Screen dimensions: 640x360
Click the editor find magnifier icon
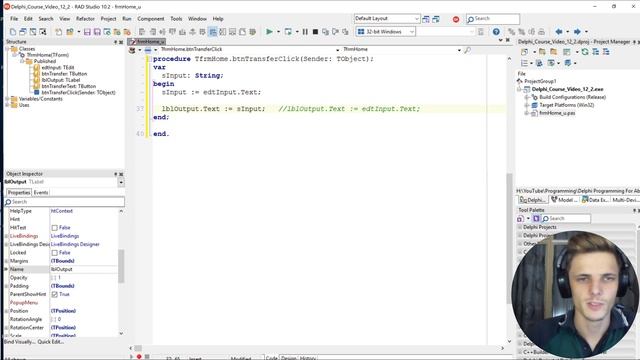coord(467,50)
